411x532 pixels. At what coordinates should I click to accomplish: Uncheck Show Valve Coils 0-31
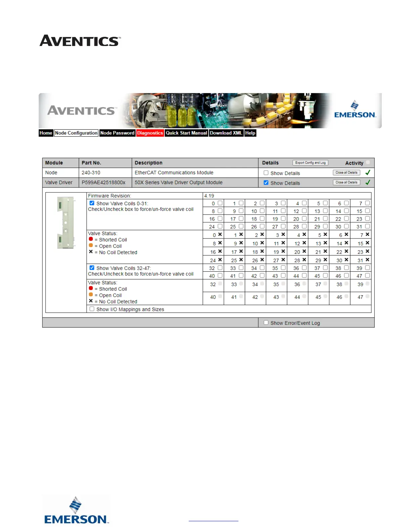[x=92, y=203]
